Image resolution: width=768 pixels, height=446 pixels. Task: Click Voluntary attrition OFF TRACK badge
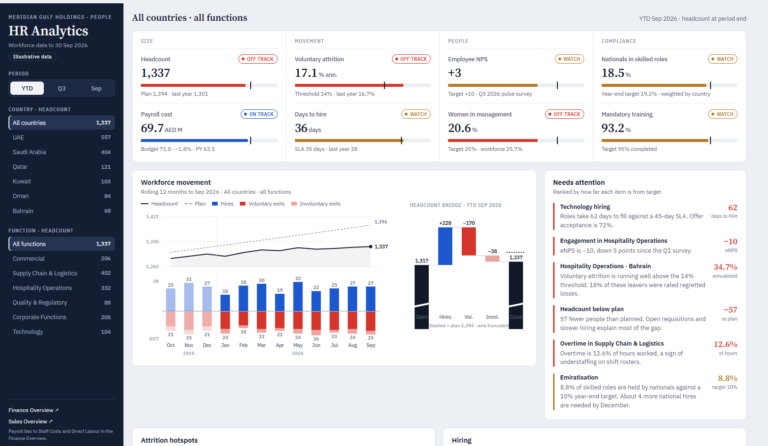click(x=411, y=59)
